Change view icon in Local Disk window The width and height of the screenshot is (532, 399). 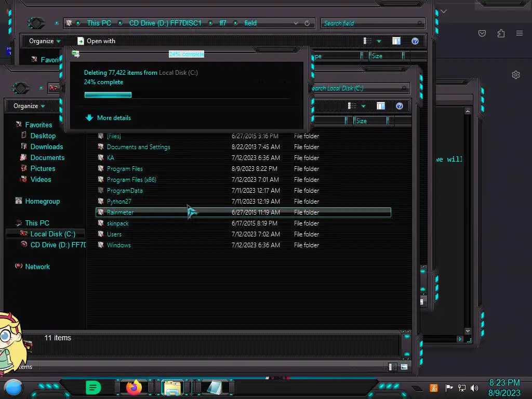tap(352, 106)
